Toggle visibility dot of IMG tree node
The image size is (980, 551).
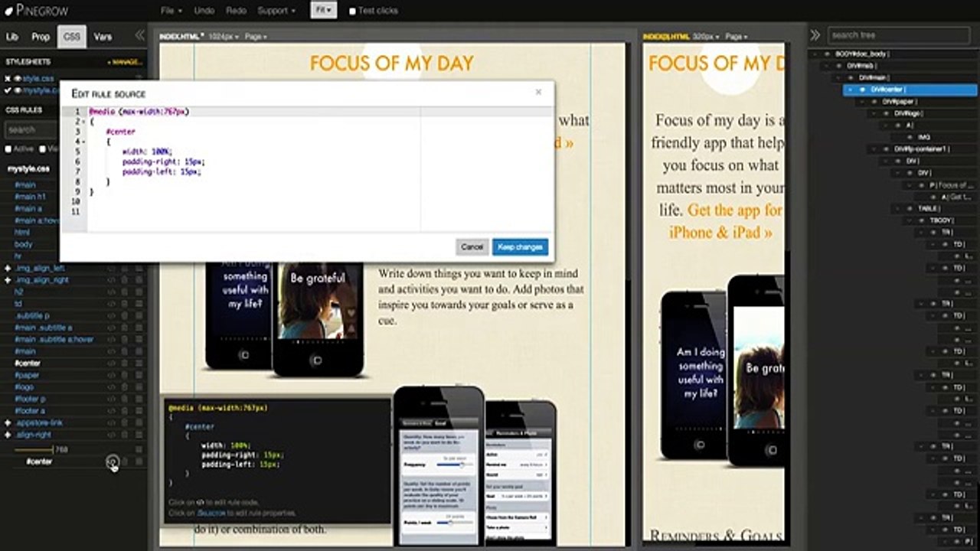(x=910, y=137)
